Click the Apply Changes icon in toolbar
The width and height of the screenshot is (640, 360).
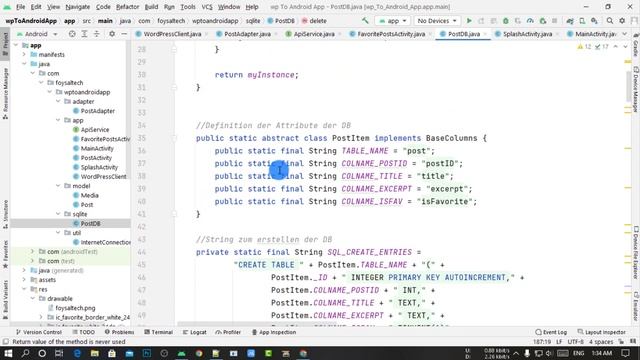[481, 20]
